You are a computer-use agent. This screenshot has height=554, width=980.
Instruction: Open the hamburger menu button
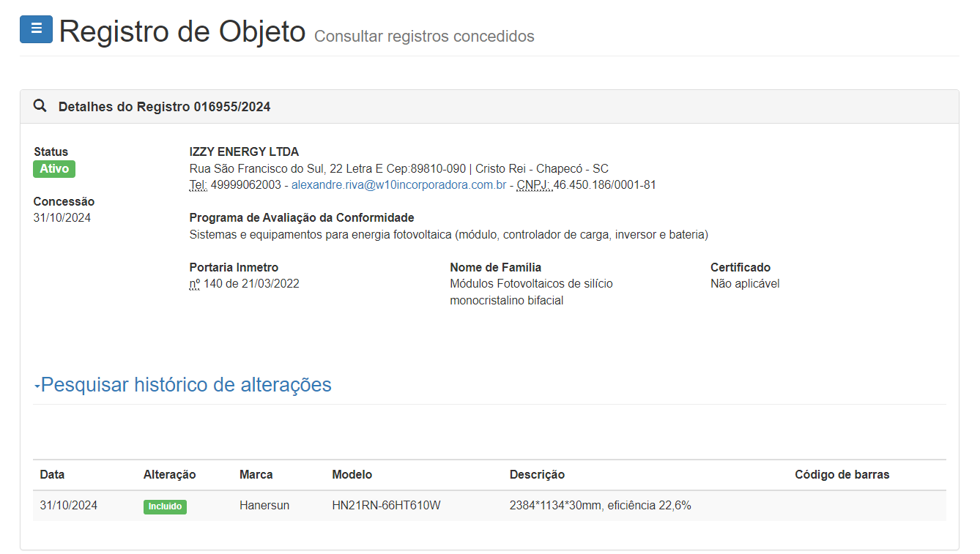[36, 29]
